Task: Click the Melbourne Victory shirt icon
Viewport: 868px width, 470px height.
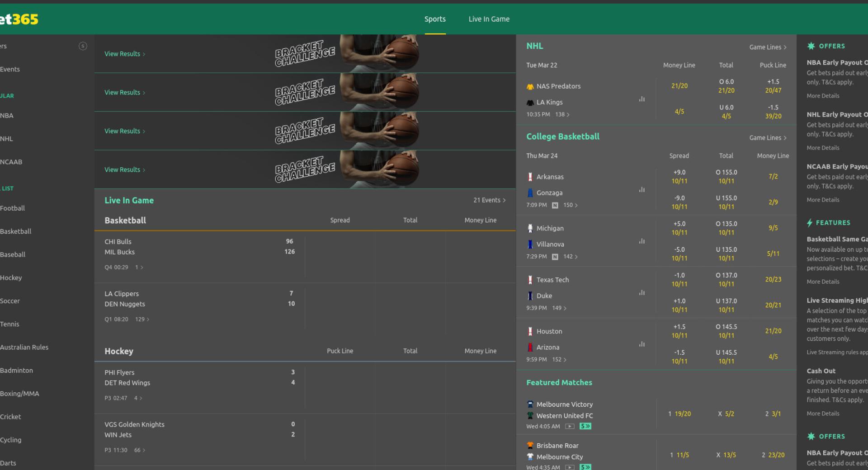Action: coord(530,404)
